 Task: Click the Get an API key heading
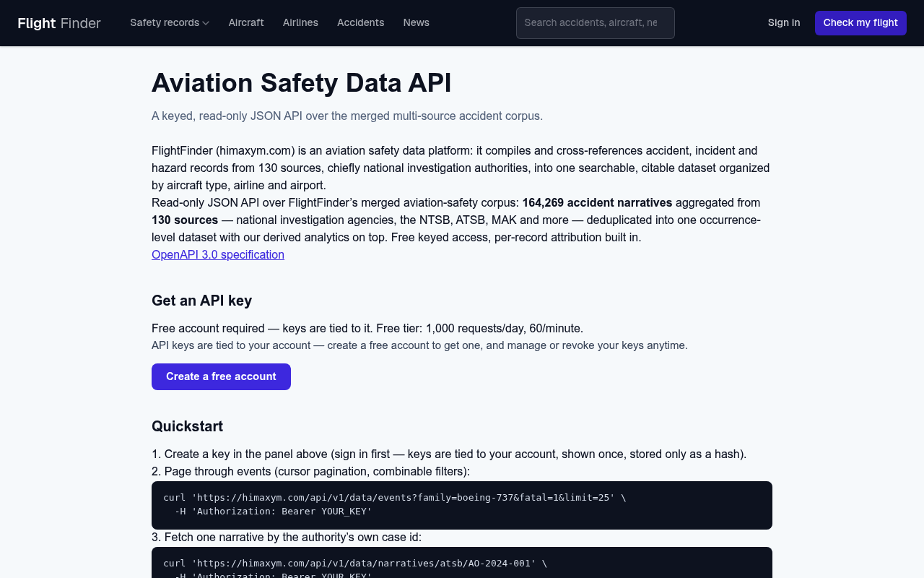[201, 301]
